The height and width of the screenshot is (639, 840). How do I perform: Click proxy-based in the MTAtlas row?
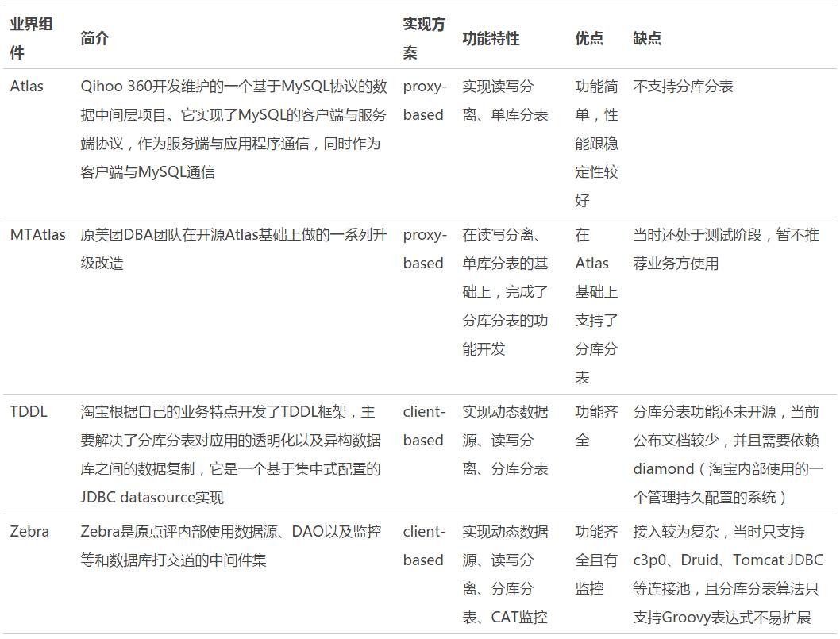coord(425,249)
